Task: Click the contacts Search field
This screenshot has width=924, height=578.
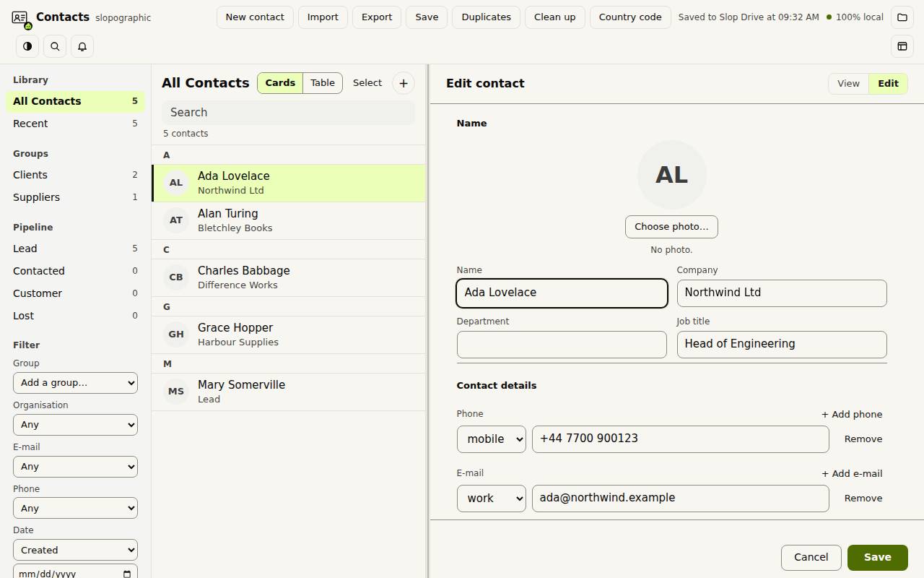Action: pyautogui.click(x=289, y=113)
